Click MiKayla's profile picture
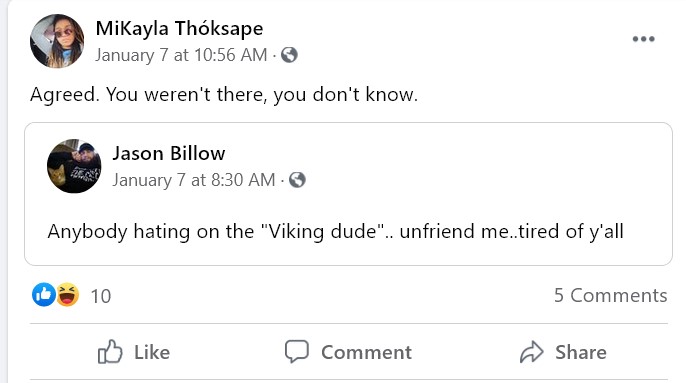This screenshot has width=686, height=383. tap(57, 41)
